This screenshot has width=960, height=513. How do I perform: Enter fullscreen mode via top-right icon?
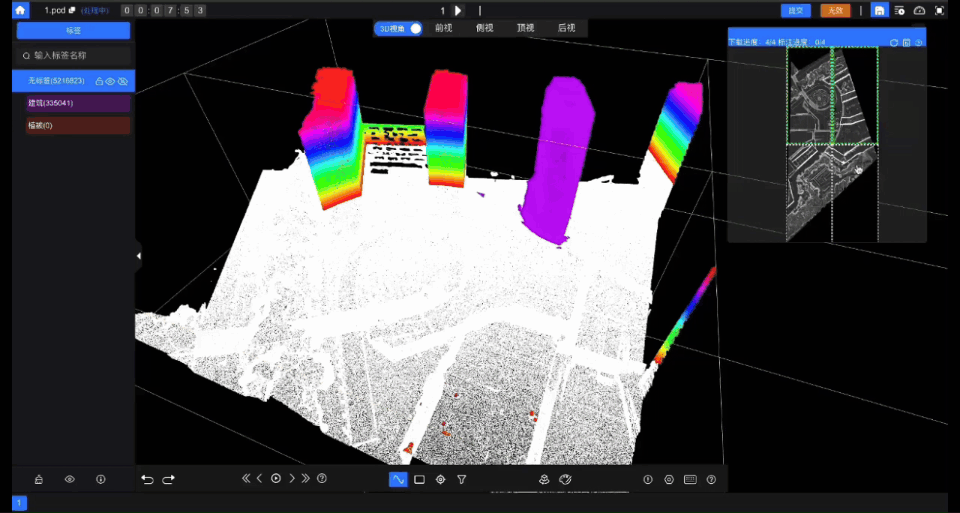tap(939, 10)
